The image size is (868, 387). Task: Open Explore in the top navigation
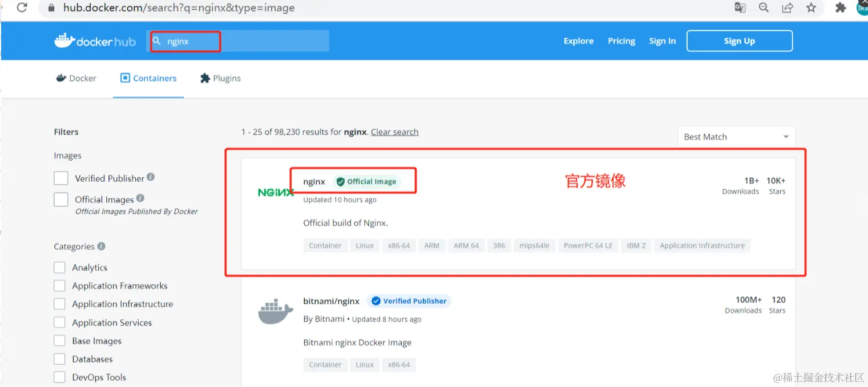(x=579, y=41)
